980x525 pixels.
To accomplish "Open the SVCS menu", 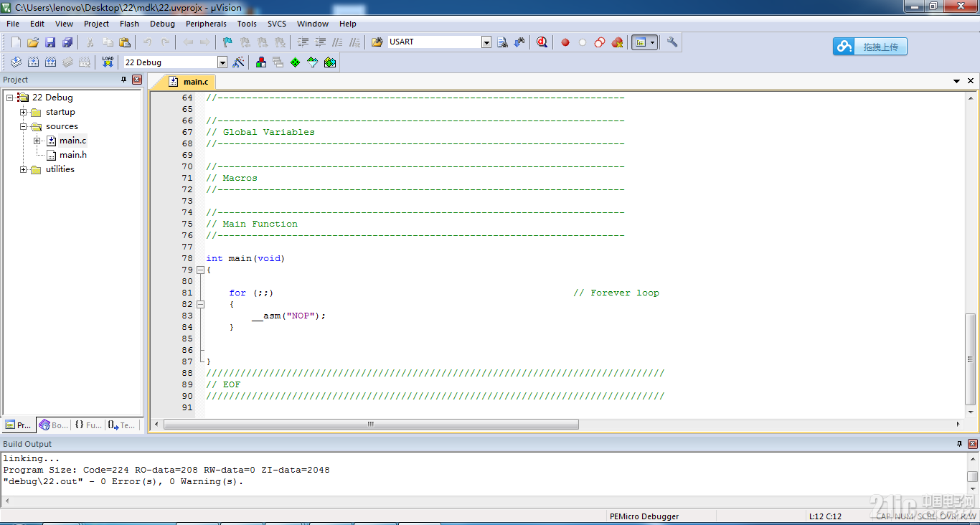I will (x=277, y=24).
